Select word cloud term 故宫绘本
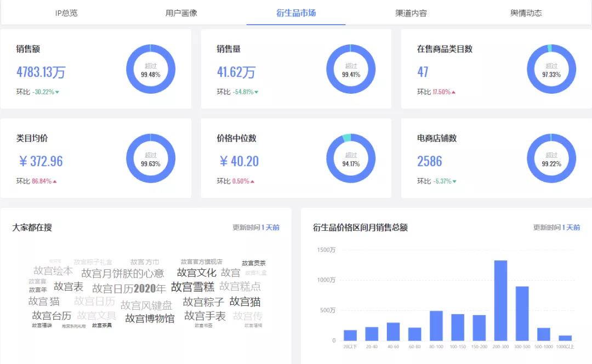Screen dimensions: 592x364 pos(53,270)
